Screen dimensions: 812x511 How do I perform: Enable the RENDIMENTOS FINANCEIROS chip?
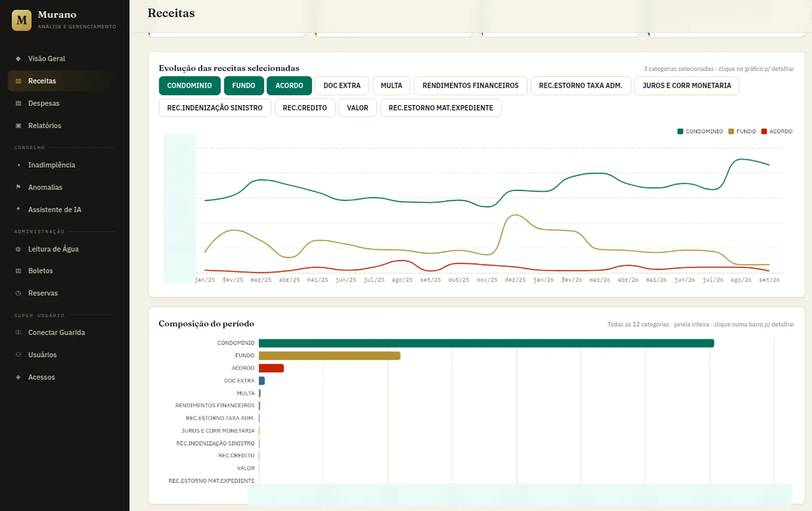click(470, 86)
